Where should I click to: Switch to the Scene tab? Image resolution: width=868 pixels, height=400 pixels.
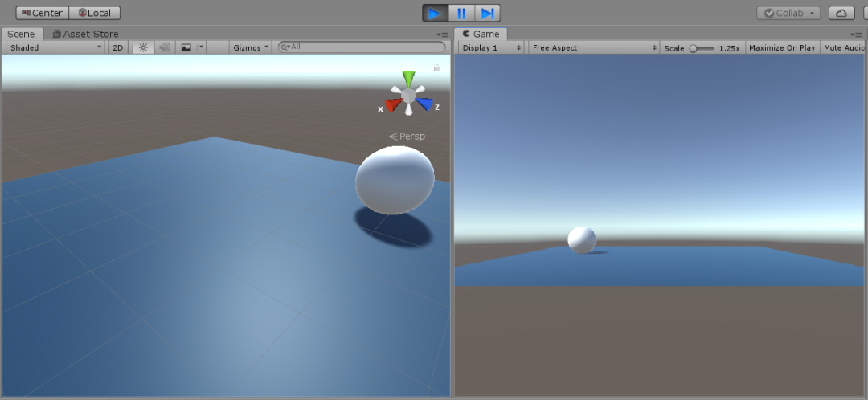coord(21,34)
